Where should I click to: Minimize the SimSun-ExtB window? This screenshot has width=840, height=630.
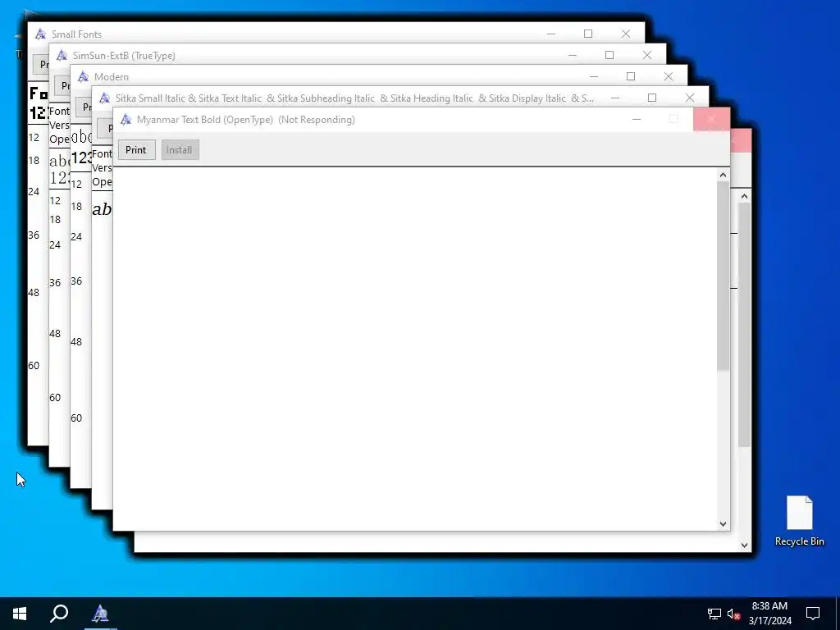tap(572, 55)
